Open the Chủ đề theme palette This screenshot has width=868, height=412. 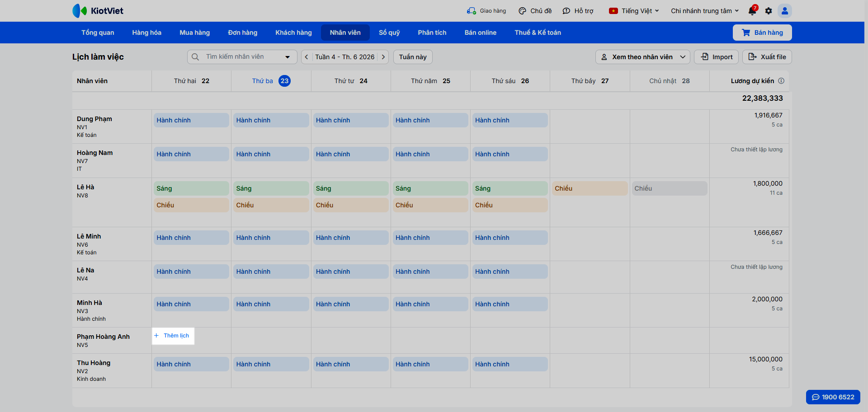(x=535, y=11)
